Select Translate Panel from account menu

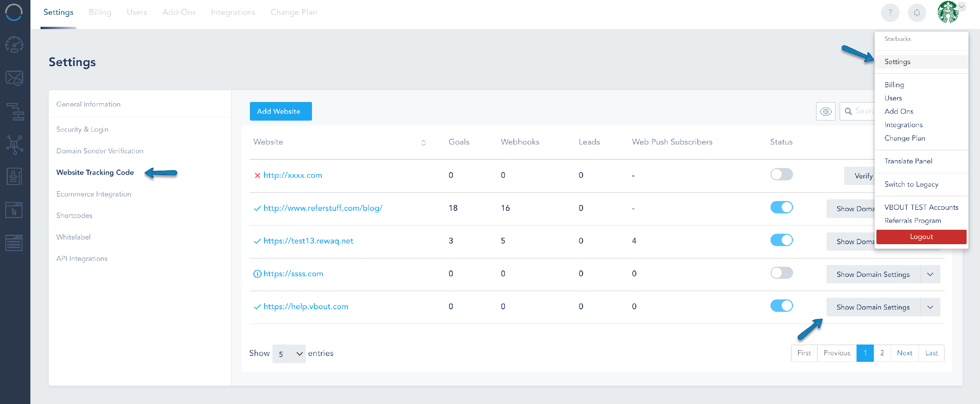click(x=908, y=161)
